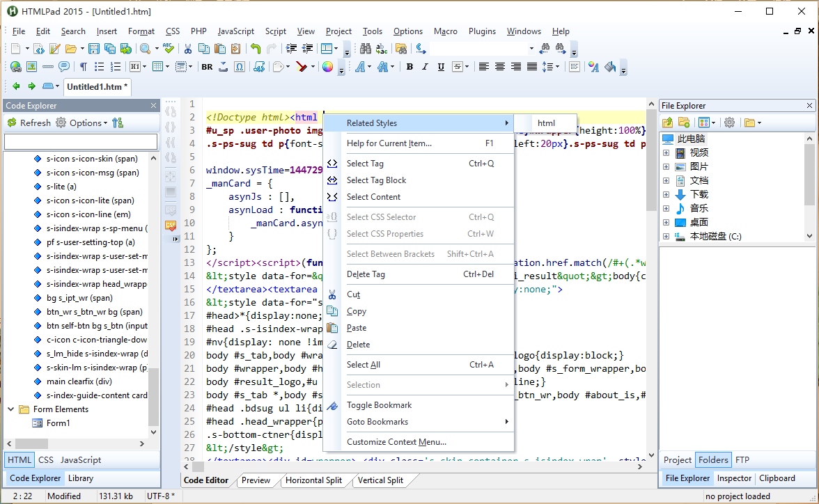Click Customize Context Menu entry
The height and width of the screenshot is (504, 819).
tap(396, 442)
